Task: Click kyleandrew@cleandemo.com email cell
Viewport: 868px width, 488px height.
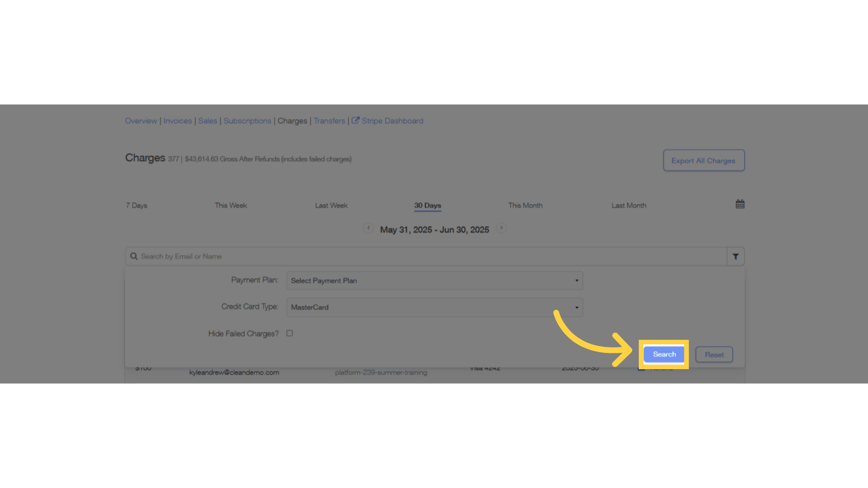Action: click(234, 373)
